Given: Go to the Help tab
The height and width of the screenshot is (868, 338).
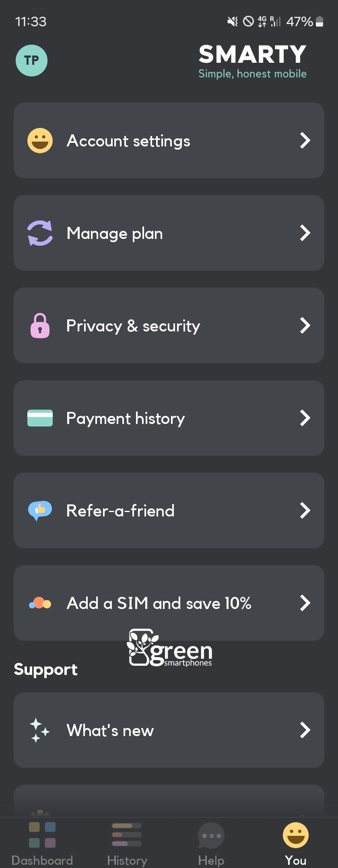Looking at the screenshot, I should (211, 843).
